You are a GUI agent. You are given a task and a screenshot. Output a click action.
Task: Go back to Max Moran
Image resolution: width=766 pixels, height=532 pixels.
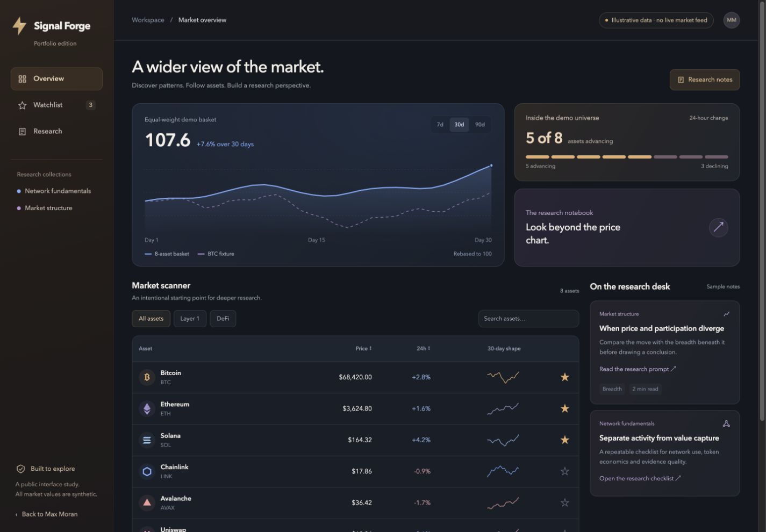[46, 514]
